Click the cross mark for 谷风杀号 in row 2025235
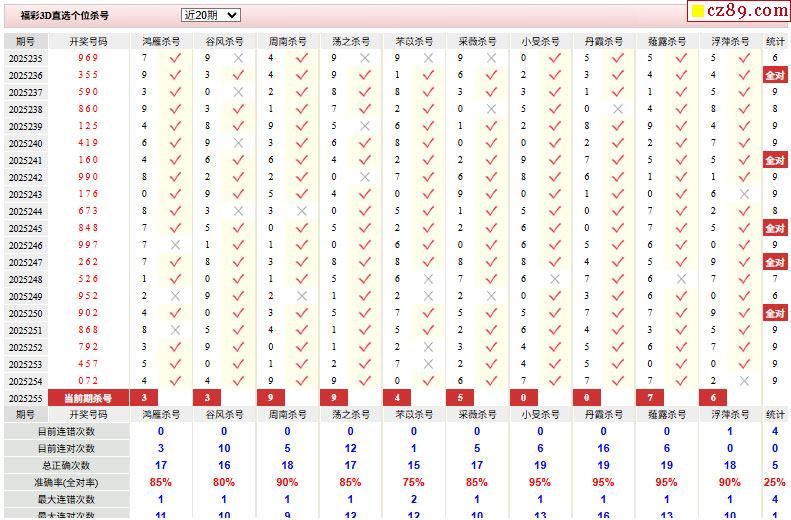Screen dimensions: 791x520 click(x=238, y=58)
